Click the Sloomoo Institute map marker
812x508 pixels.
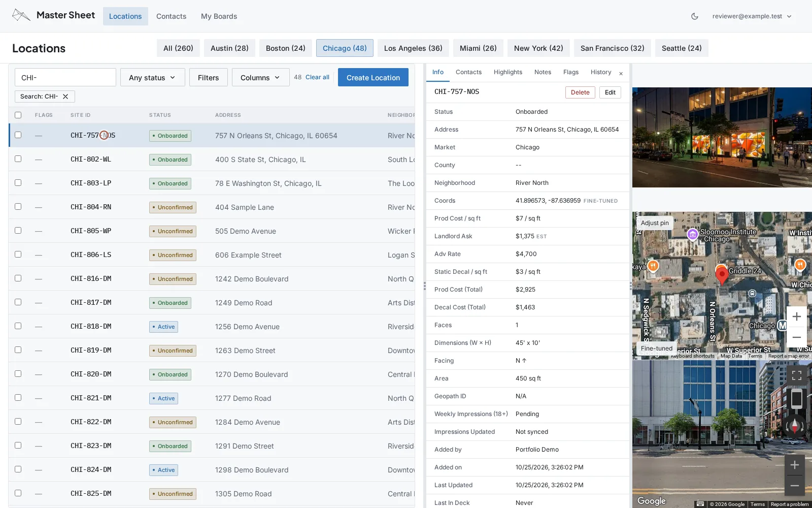tap(692, 234)
